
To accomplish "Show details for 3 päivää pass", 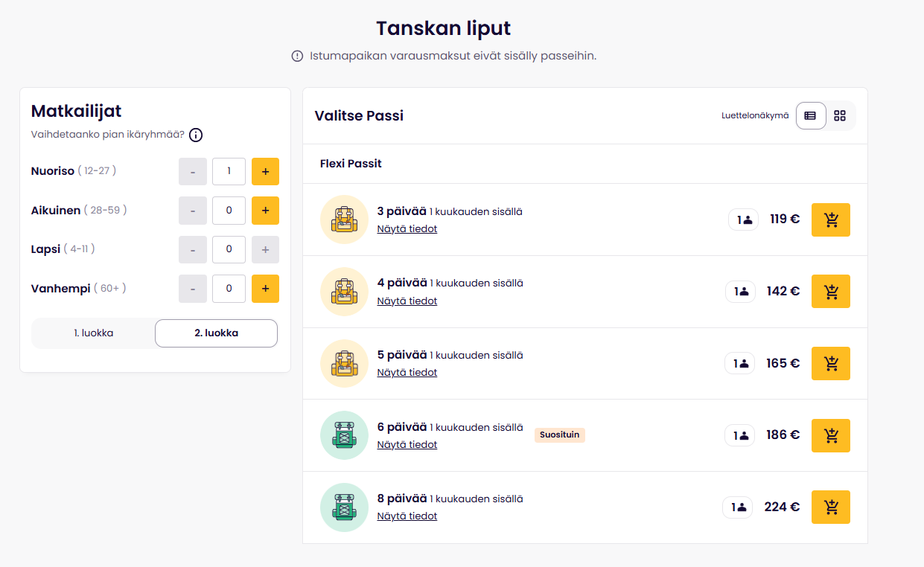I will coord(407,229).
